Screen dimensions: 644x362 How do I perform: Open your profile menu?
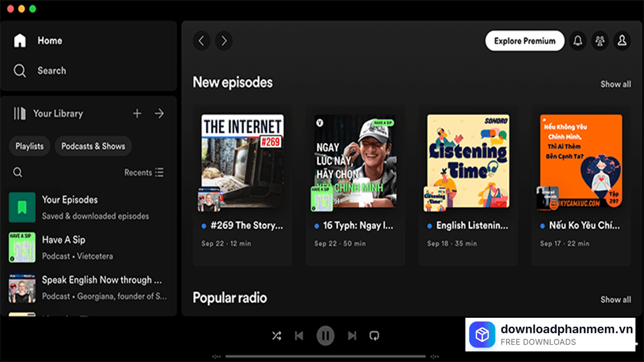(622, 41)
